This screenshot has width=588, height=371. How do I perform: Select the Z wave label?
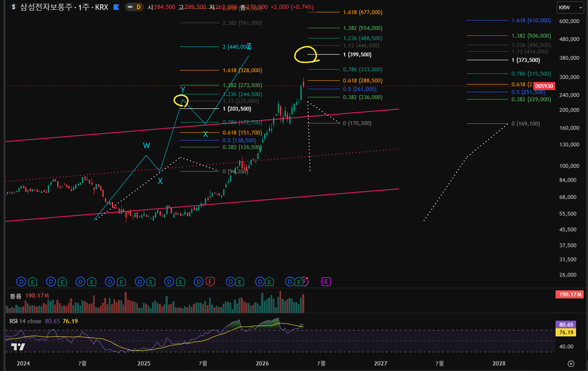point(249,47)
